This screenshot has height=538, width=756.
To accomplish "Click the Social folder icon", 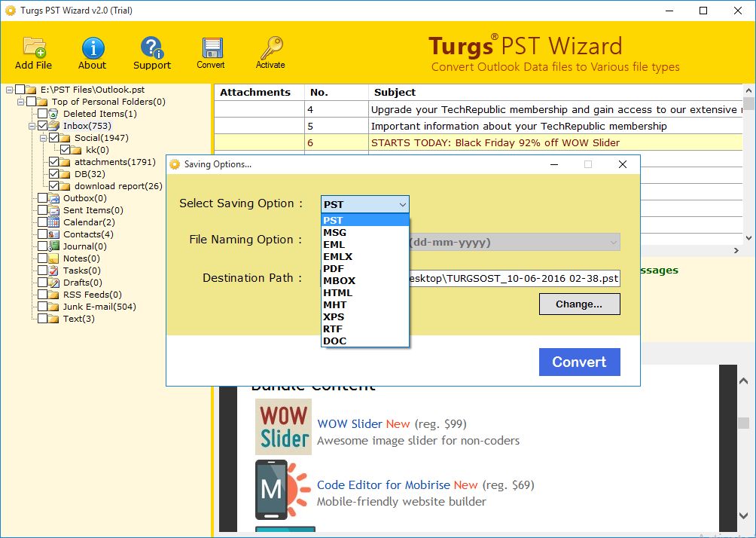I will (x=65, y=138).
